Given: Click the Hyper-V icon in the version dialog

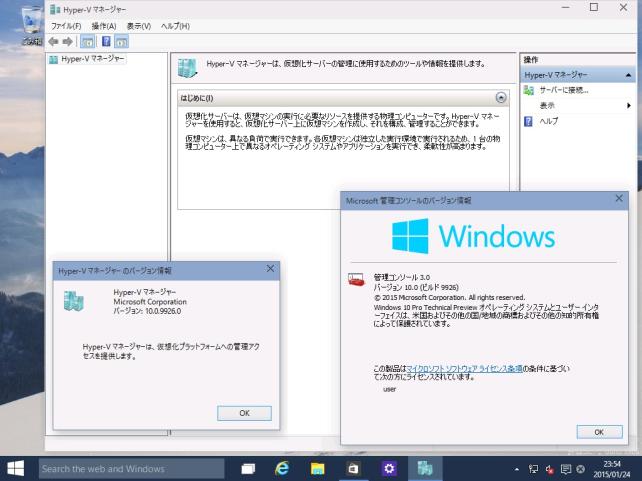Looking at the screenshot, I should [x=74, y=301].
